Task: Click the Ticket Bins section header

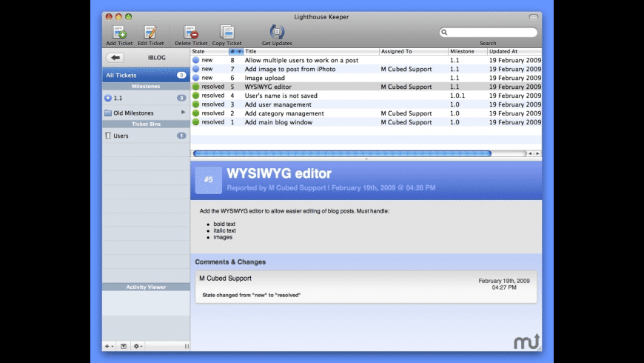Action: (146, 124)
